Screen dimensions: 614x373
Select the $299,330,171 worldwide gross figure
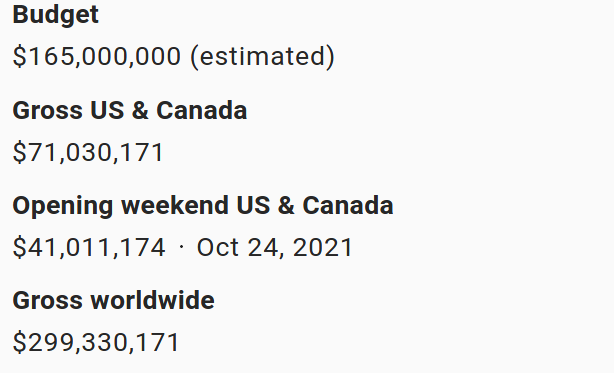tap(96, 342)
